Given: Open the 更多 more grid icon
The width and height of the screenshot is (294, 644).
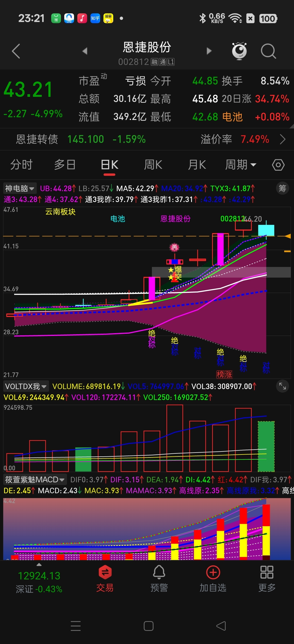Looking at the screenshot, I should (x=267, y=579).
